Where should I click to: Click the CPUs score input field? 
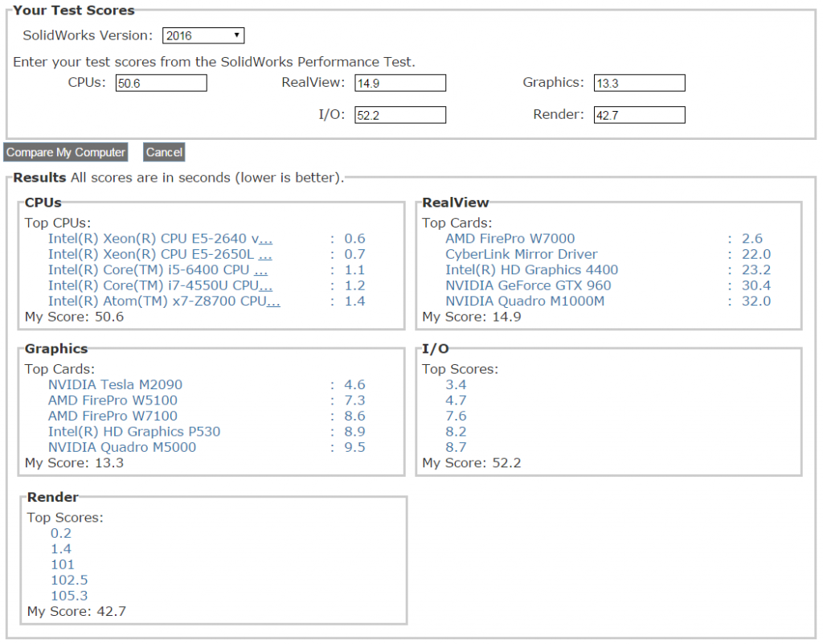(161, 83)
